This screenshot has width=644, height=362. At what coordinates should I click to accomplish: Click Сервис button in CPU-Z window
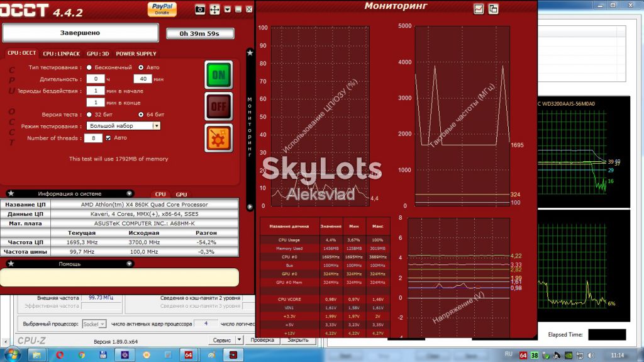coord(221,340)
